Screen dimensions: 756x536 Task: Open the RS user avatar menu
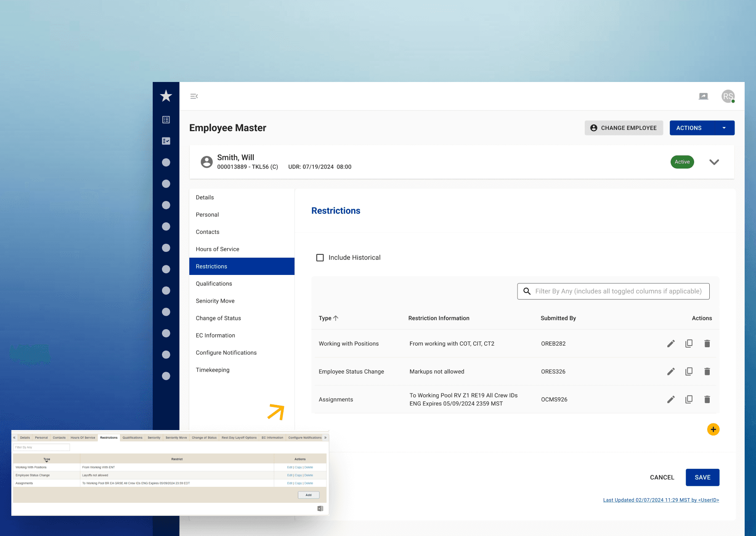[728, 96]
